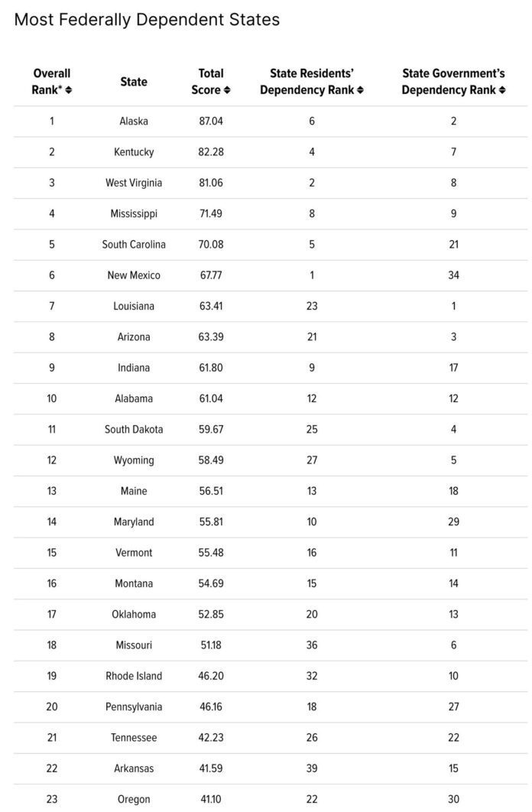
Task: Click the Overall Rank sort arrows icon
Action: coord(69,90)
